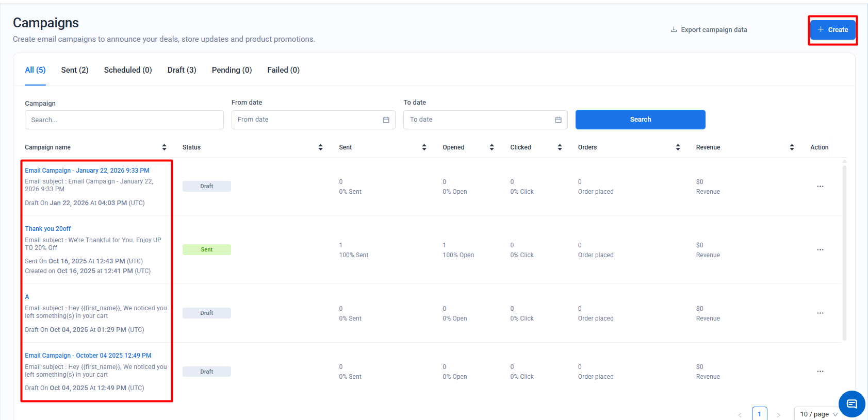Sort table by Revenue column
This screenshot has height=420, width=868.
click(x=792, y=147)
